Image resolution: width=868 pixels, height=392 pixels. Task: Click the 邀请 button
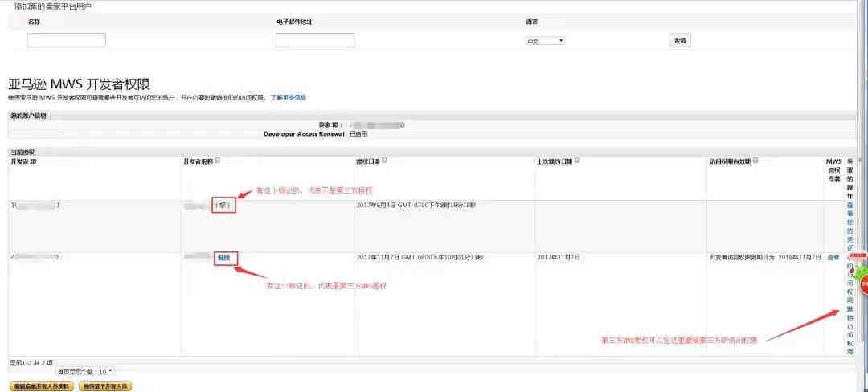click(680, 40)
